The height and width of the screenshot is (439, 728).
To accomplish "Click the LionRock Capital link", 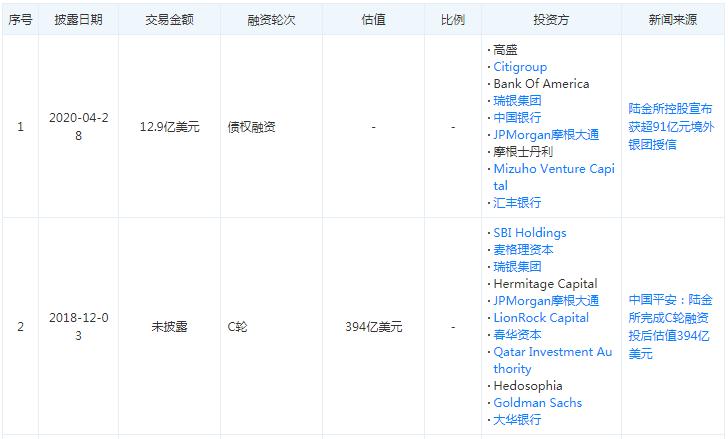I will [x=541, y=318].
